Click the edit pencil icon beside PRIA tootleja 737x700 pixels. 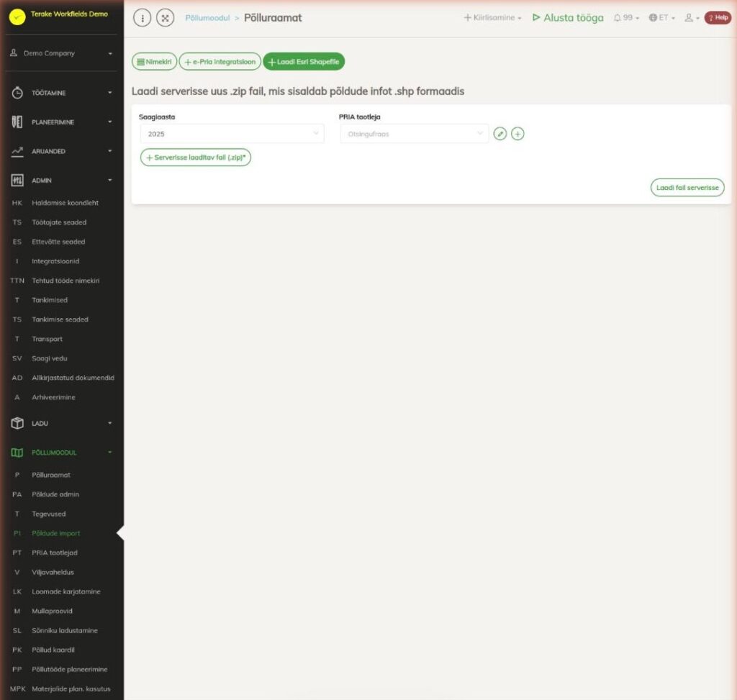click(x=500, y=134)
